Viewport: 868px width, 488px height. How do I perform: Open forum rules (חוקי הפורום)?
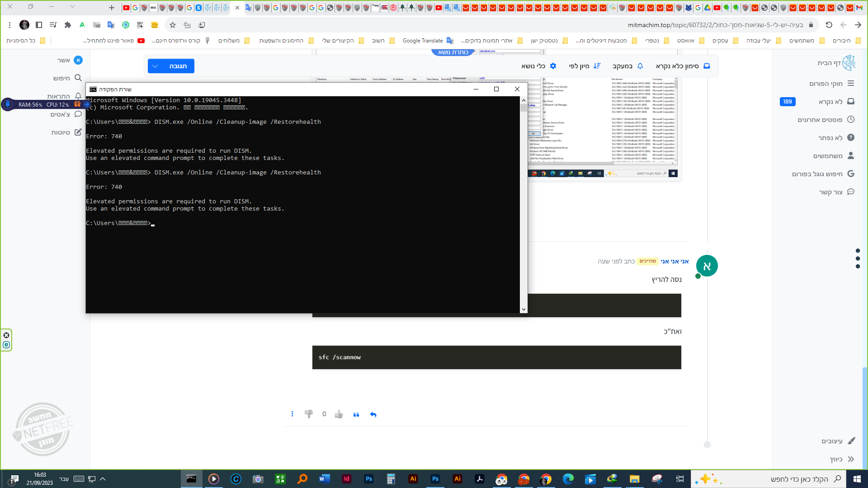pos(831,84)
